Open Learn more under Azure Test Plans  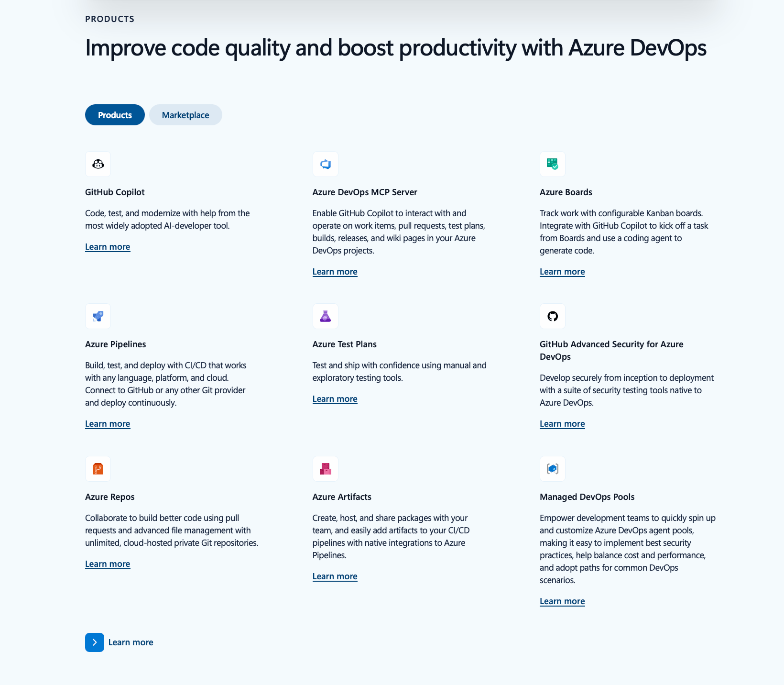click(x=335, y=399)
